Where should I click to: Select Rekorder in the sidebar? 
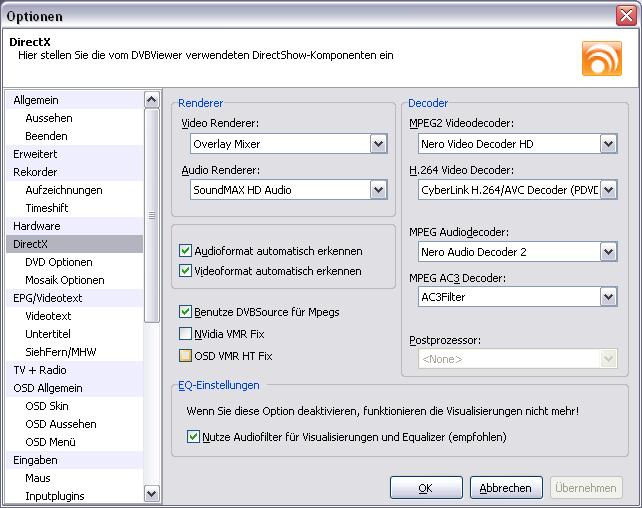coord(75,172)
